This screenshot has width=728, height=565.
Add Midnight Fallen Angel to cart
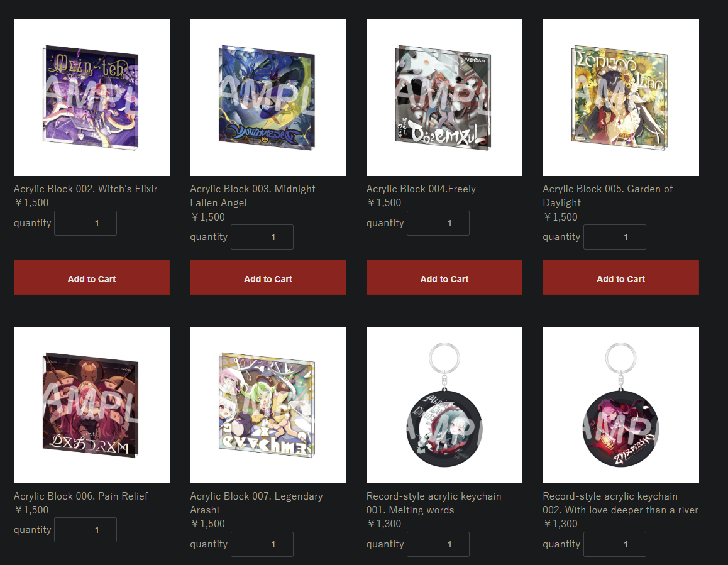pyautogui.click(x=268, y=277)
